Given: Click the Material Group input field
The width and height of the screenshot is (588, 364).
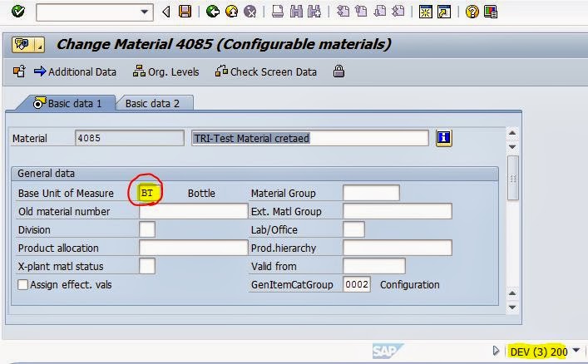Looking at the screenshot, I should click(x=371, y=193).
